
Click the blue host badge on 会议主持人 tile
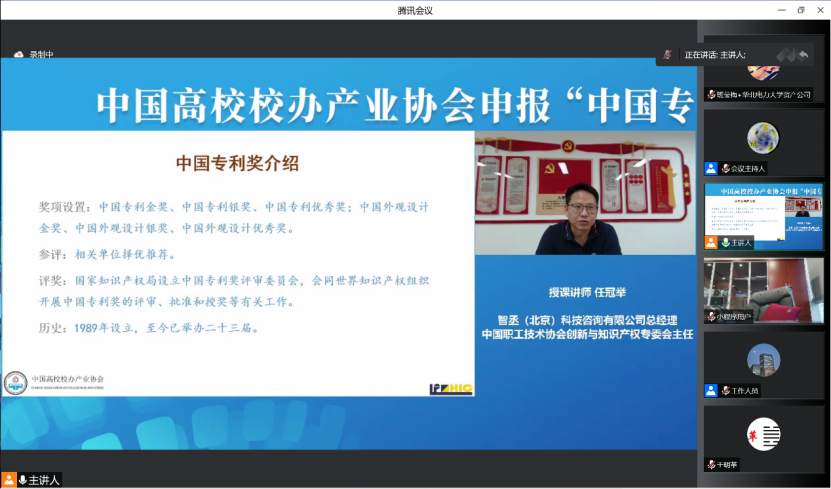click(x=711, y=168)
